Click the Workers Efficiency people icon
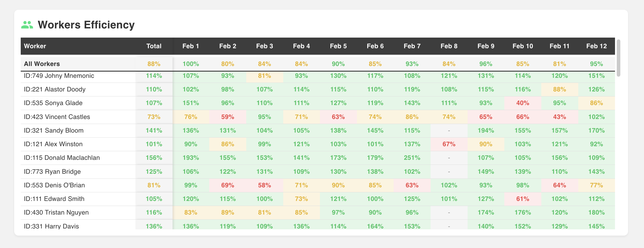 27,25
